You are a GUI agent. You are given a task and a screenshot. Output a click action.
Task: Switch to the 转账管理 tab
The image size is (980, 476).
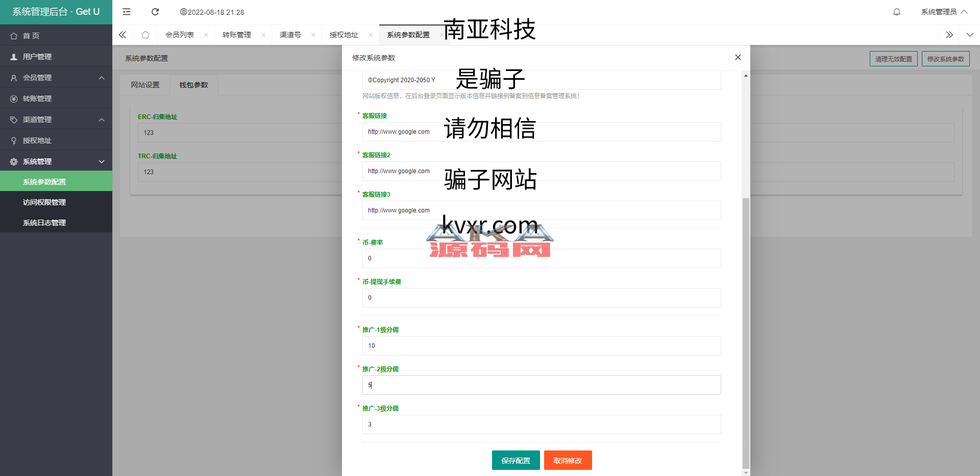237,35
